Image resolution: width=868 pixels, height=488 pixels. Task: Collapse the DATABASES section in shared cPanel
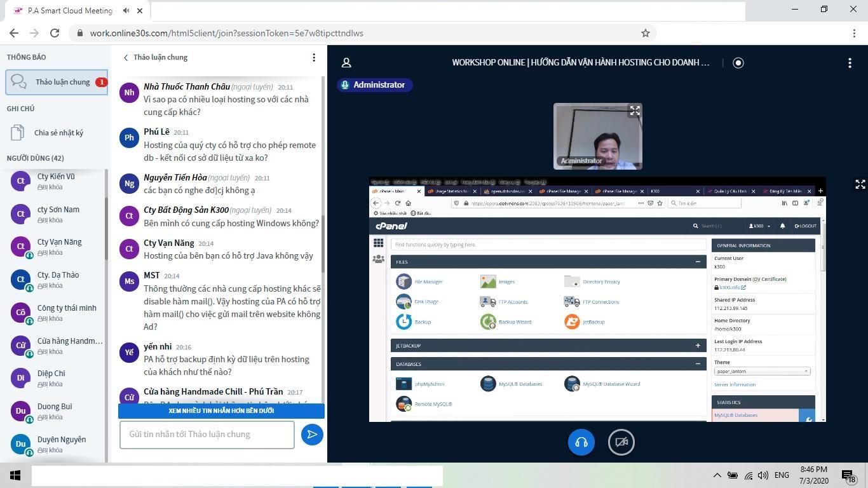click(x=698, y=364)
